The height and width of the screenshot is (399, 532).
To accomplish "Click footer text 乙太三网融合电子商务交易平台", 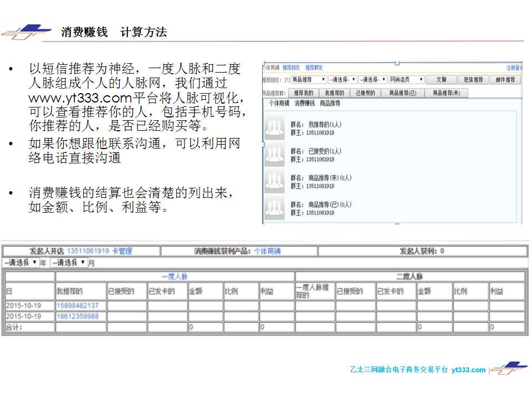I will tap(398, 370).
